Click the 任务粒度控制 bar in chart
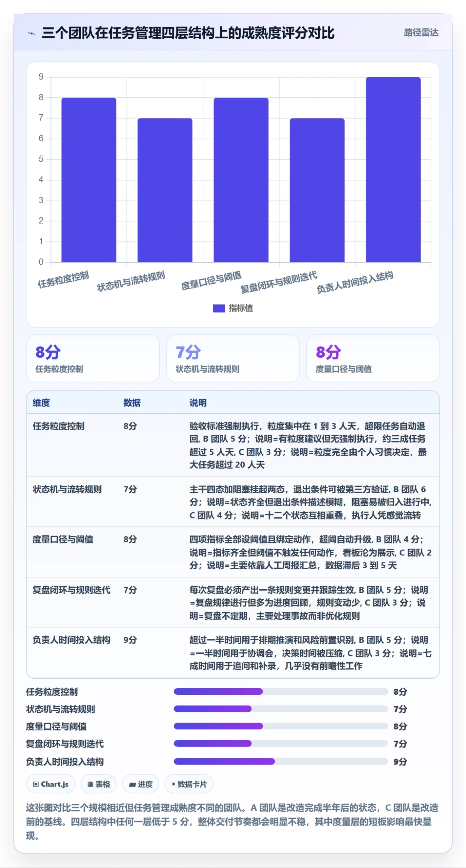 click(89, 180)
